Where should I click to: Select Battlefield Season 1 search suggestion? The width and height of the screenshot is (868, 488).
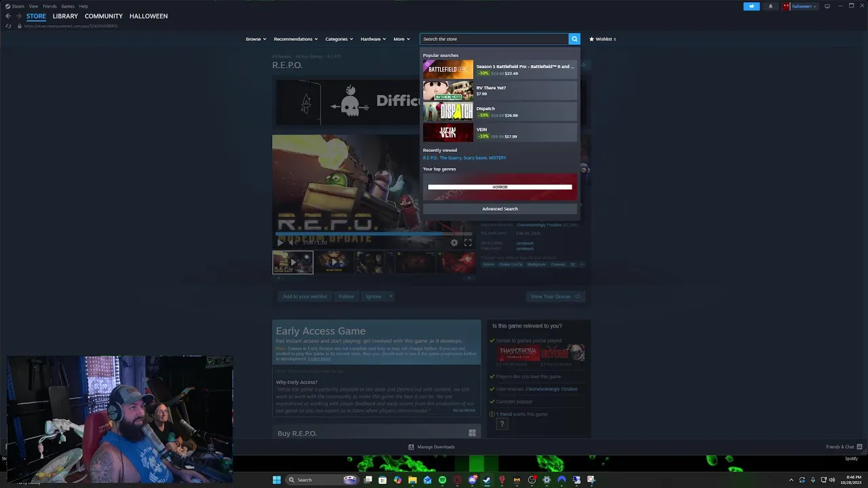(x=500, y=70)
